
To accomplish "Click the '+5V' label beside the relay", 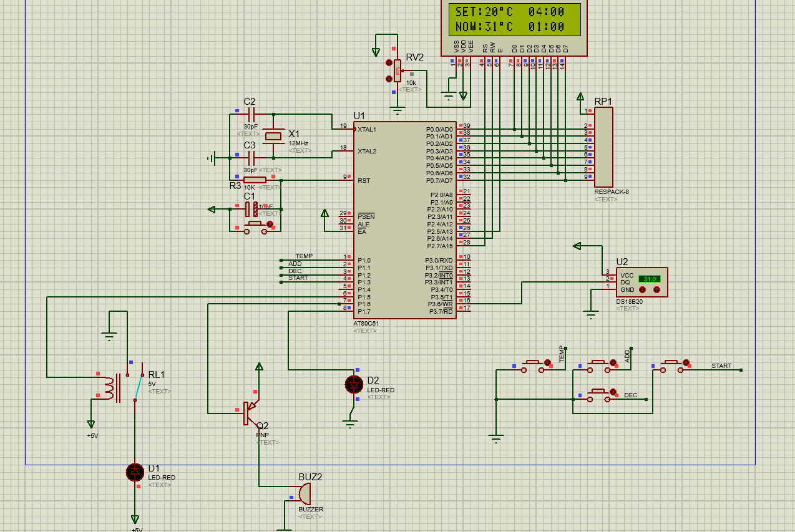I will coord(92,435).
